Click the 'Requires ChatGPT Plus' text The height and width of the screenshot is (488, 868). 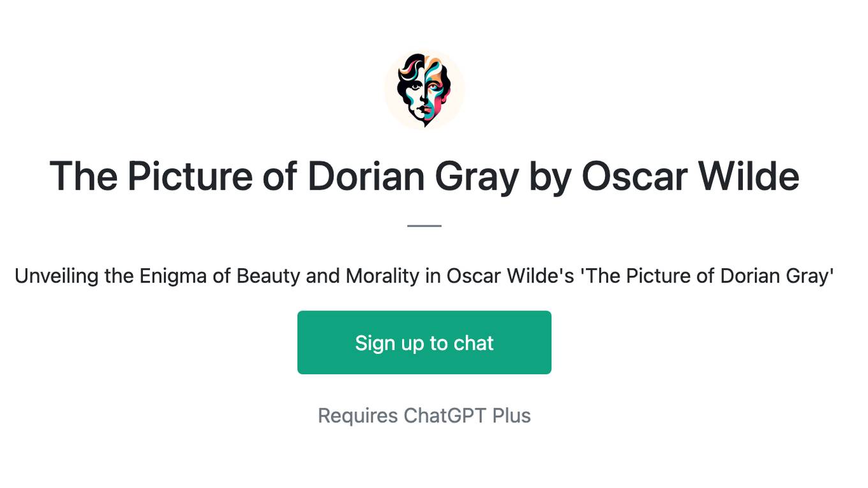pos(424,416)
